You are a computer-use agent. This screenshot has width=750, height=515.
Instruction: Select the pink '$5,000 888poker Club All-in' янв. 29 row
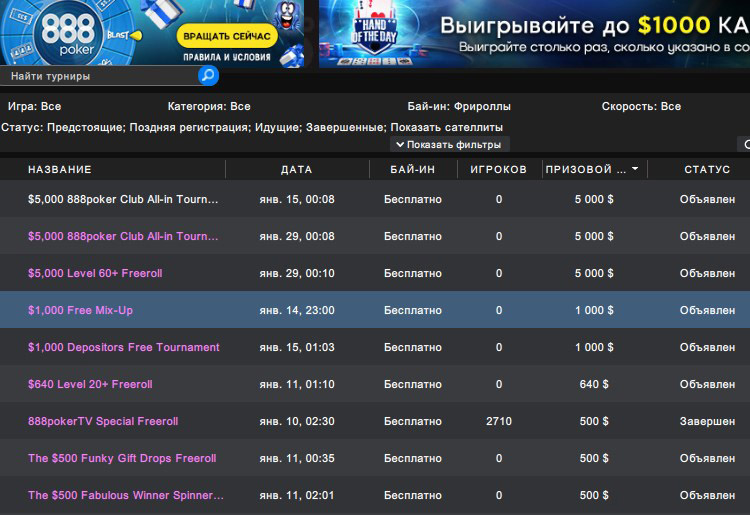point(375,236)
